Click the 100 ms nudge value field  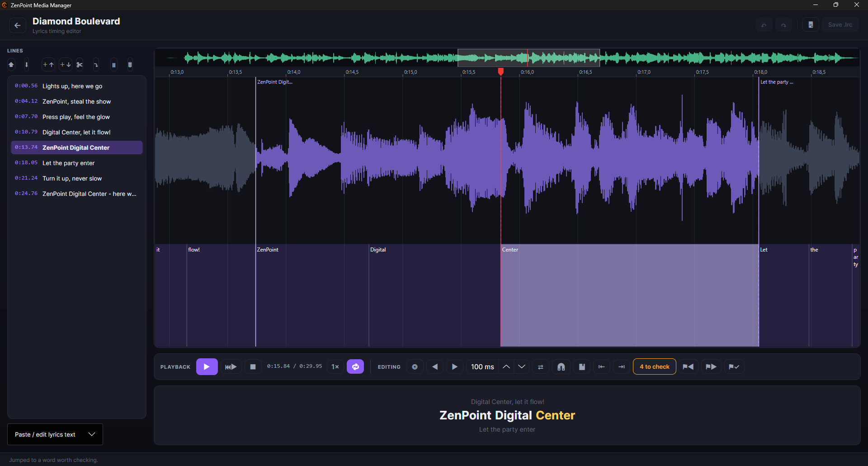tap(482, 366)
